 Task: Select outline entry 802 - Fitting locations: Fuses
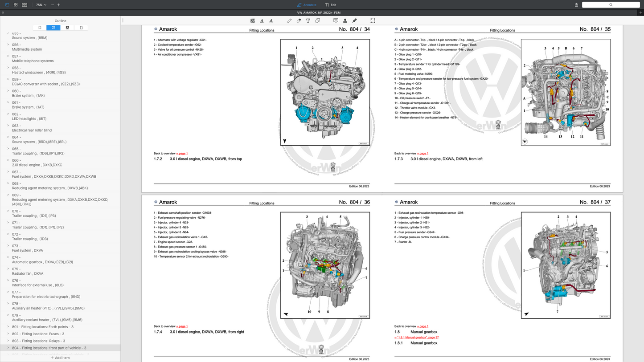(x=38, y=334)
